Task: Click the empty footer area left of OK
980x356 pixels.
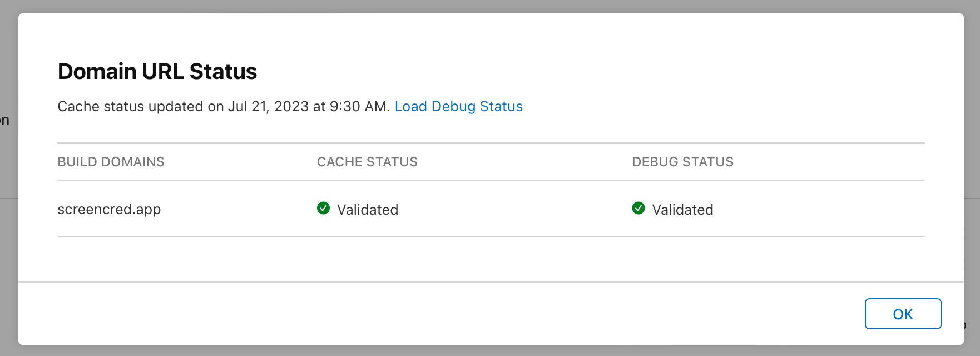Action: (439, 314)
